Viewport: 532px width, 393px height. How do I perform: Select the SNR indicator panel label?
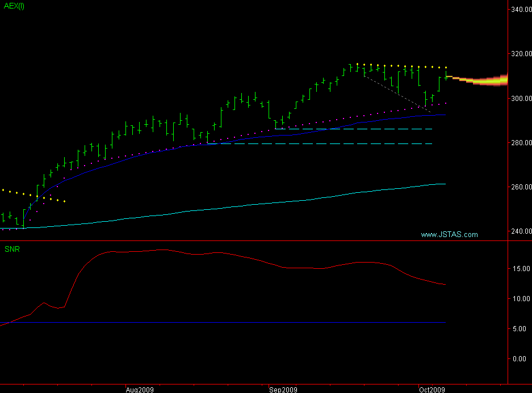(x=12, y=249)
